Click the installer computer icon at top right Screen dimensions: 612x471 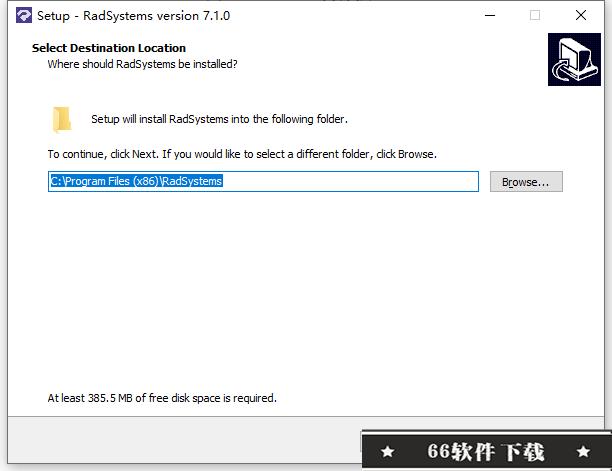[574, 59]
